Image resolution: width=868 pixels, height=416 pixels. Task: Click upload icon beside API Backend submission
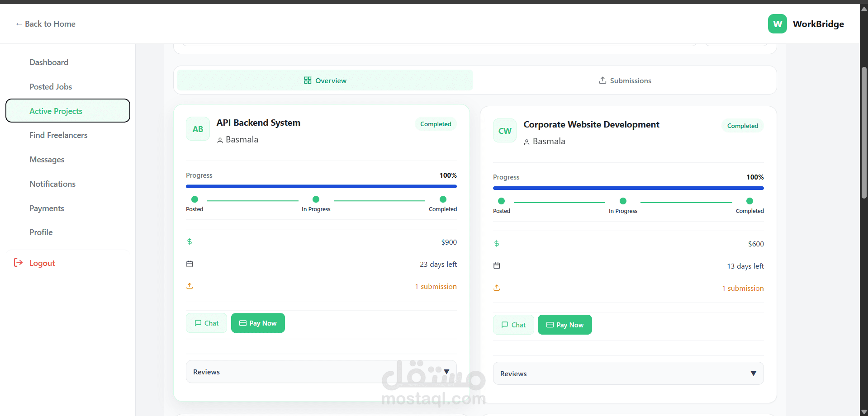tap(190, 286)
